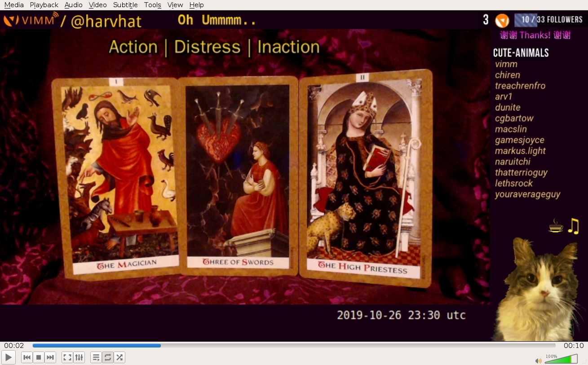
Task: Click the elapsed time 00:02 label
Action: [14, 346]
